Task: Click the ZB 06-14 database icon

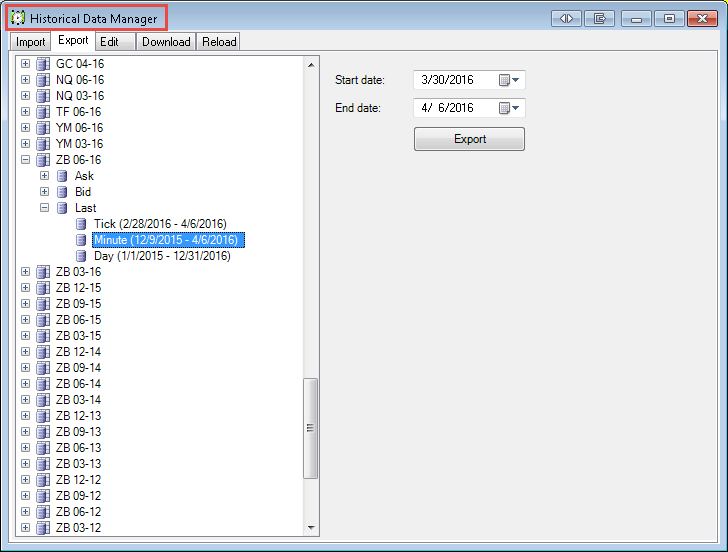Action: point(43,384)
